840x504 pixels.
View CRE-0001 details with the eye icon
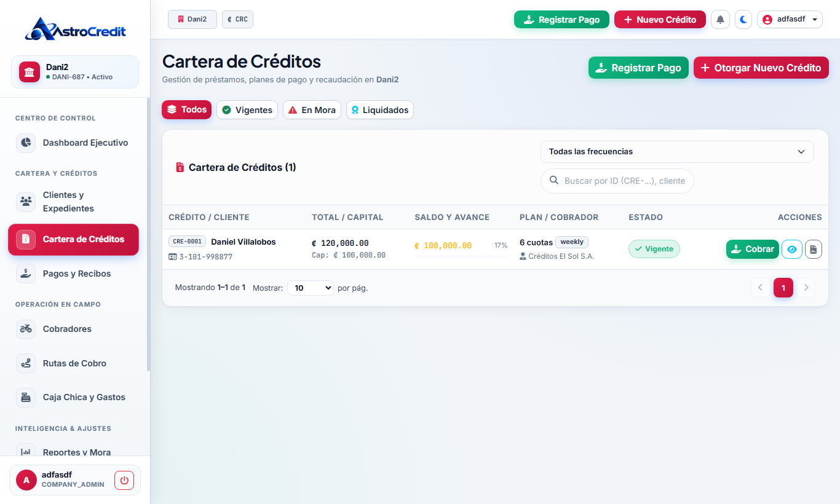pyautogui.click(x=792, y=249)
